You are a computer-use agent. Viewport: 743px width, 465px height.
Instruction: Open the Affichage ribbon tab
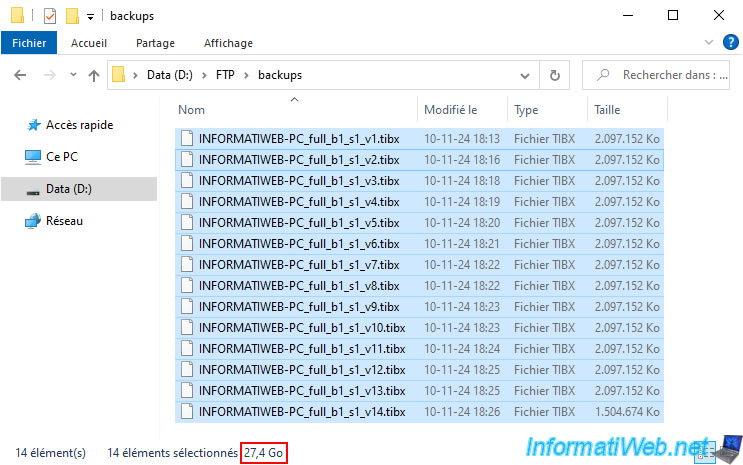tap(228, 43)
